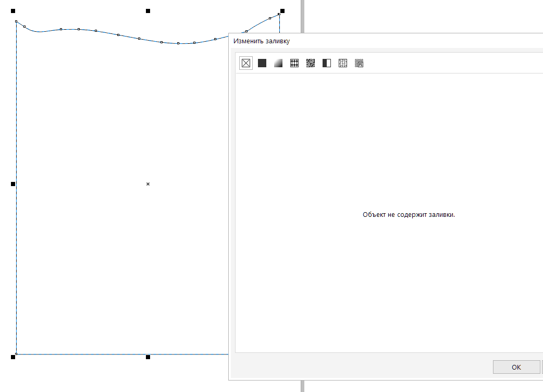This screenshot has height=392, width=543.
Task: Select the Two-Color Pattern Fill icon
Action: [x=327, y=63]
